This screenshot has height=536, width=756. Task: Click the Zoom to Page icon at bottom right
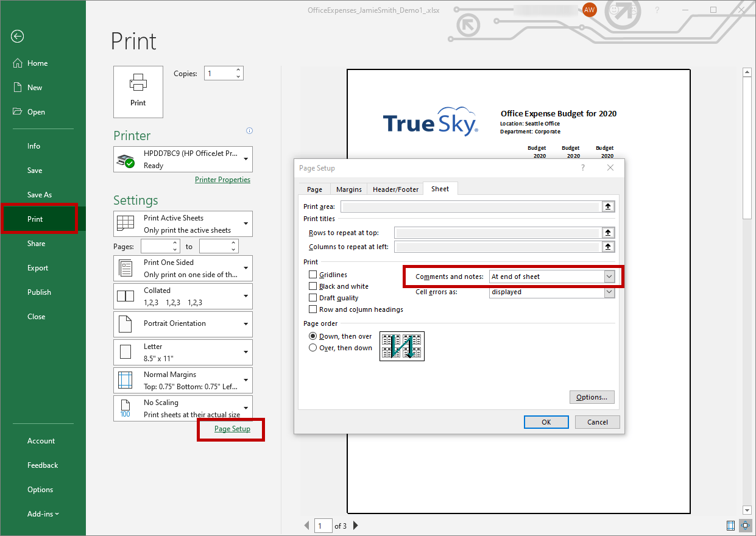[745, 526]
